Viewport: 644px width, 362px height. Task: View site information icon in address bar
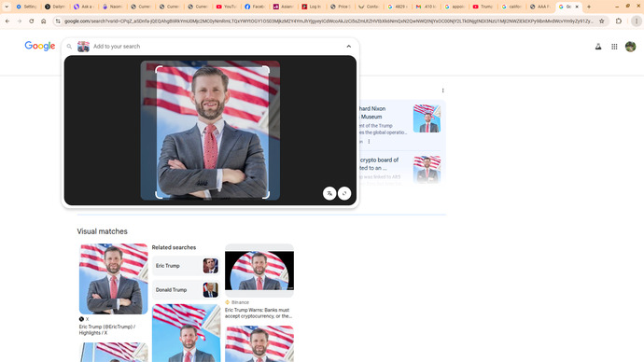[x=58, y=21]
